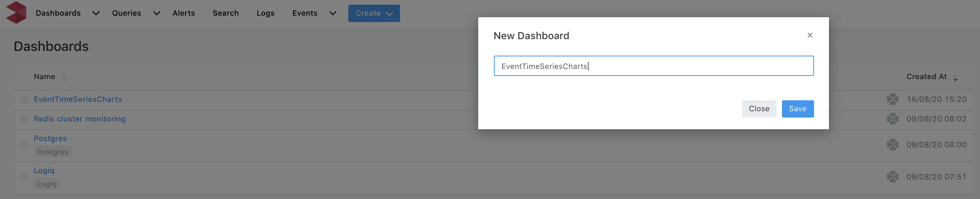Sort by Created At column arrows
This screenshot has width=980, height=199.
click(x=955, y=78)
